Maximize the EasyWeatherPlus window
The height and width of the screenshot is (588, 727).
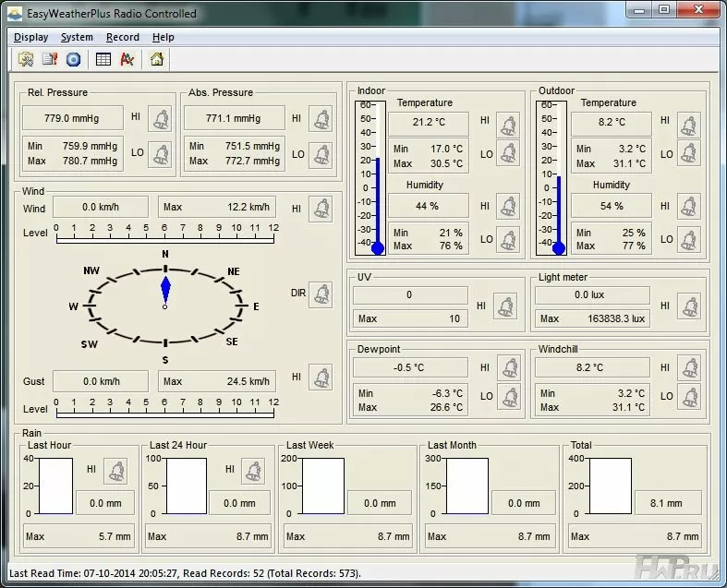pos(665,10)
